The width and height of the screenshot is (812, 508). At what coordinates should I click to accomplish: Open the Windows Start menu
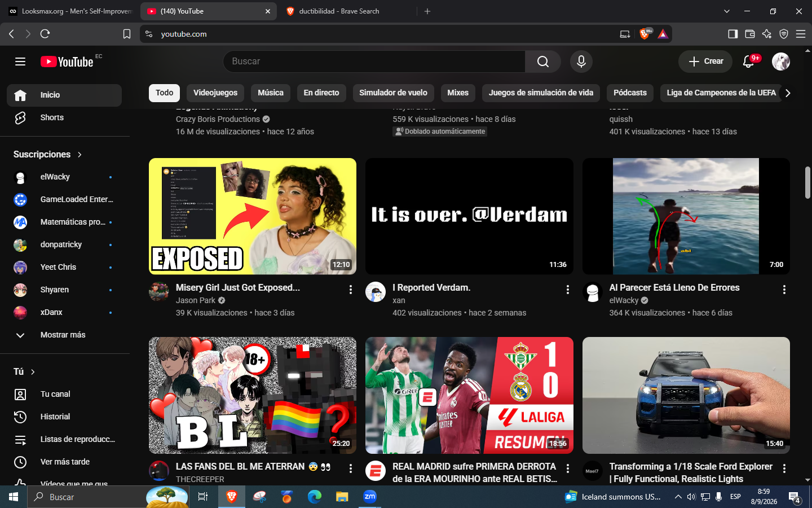14,497
